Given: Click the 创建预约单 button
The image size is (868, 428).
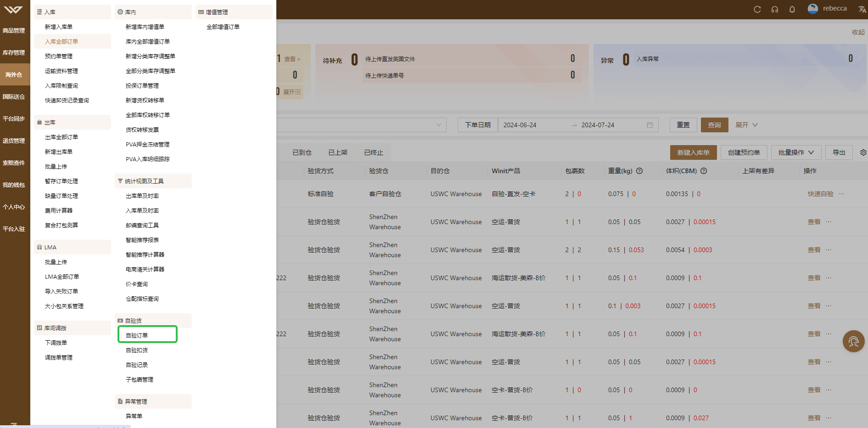Looking at the screenshot, I should click(744, 152).
